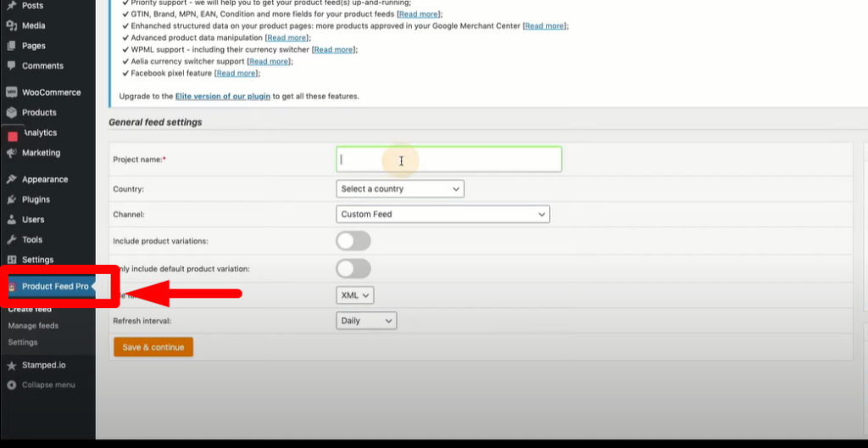Click the Collapse menu arrow icon

pyautogui.click(x=11, y=385)
